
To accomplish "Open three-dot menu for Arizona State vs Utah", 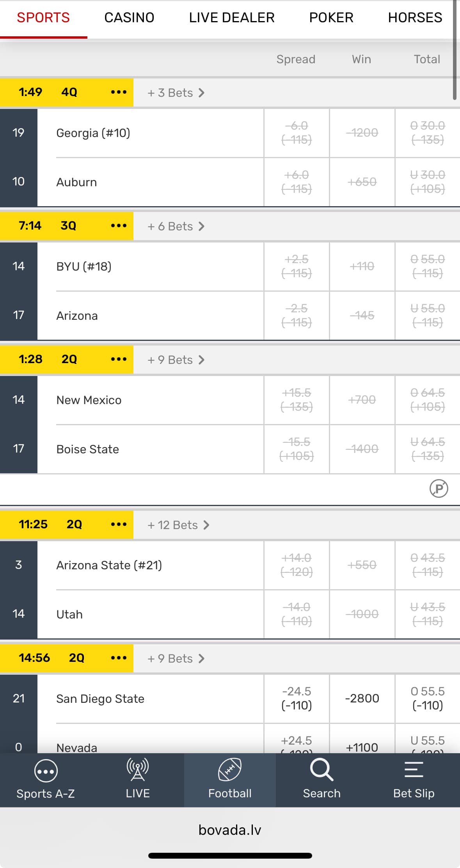I will tap(119, 524).
